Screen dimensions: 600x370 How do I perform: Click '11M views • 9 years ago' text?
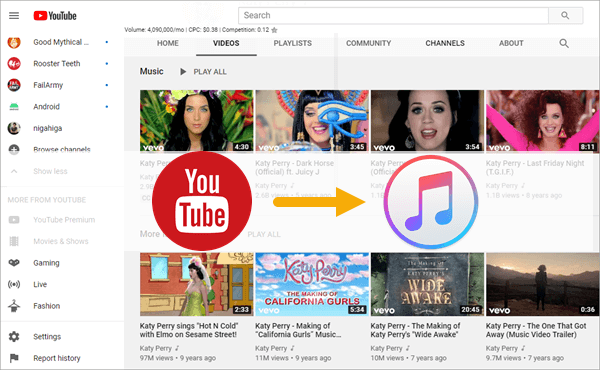(293, 358)
